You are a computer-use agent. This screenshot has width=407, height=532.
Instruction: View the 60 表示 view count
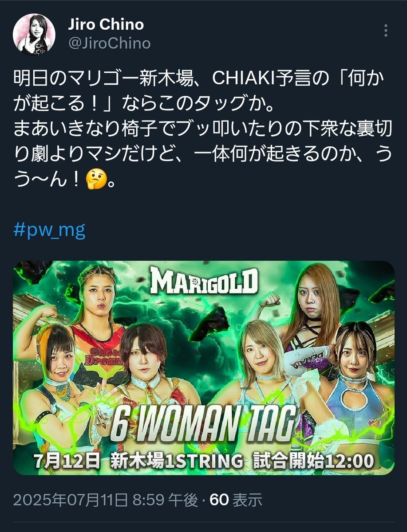click(x=236, y=500)
